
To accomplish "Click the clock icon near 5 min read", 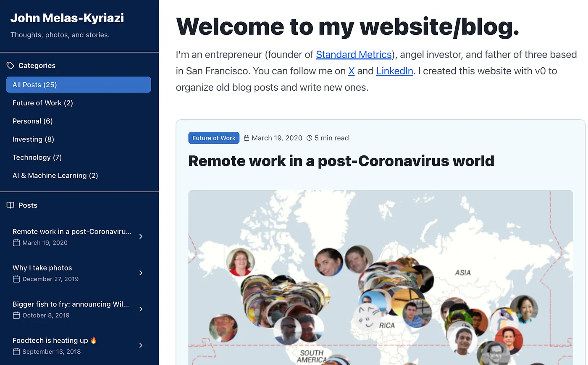I will click(x=310, y=138).
